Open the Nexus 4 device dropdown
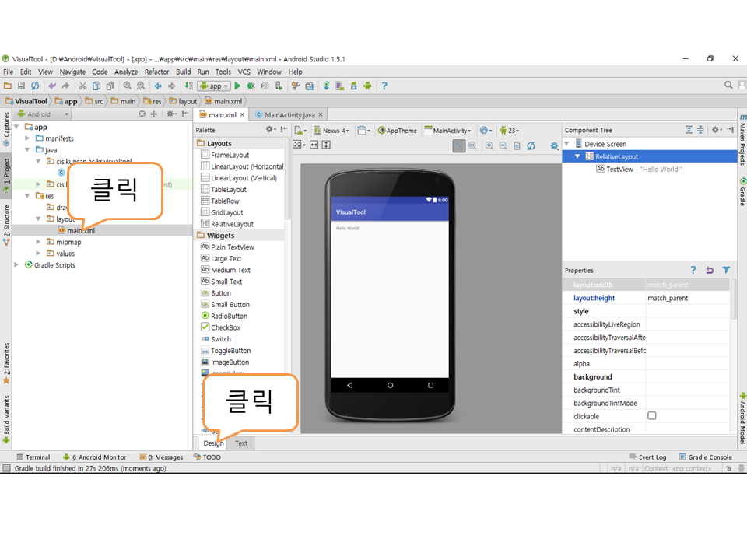Screen dimensions: 747x560 click(334, 131)
